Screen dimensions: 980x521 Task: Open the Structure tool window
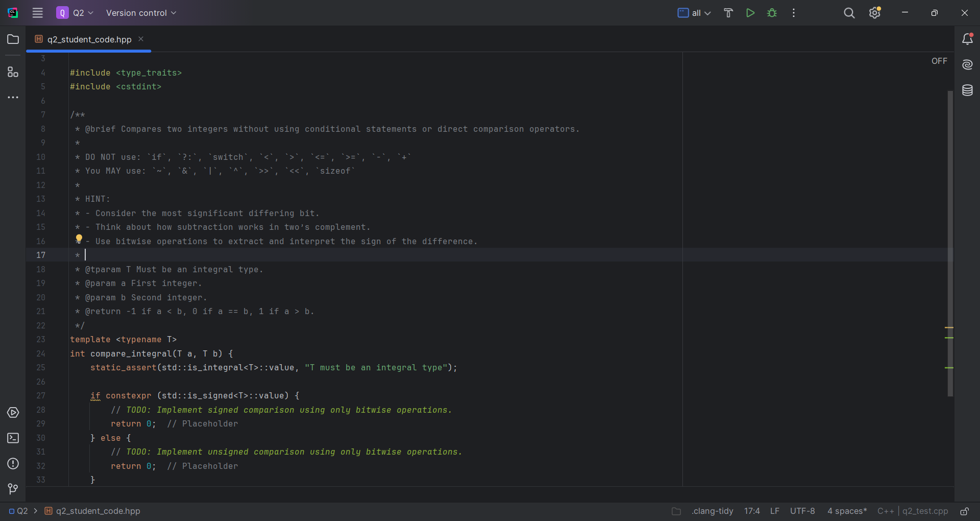click(13, 72)
